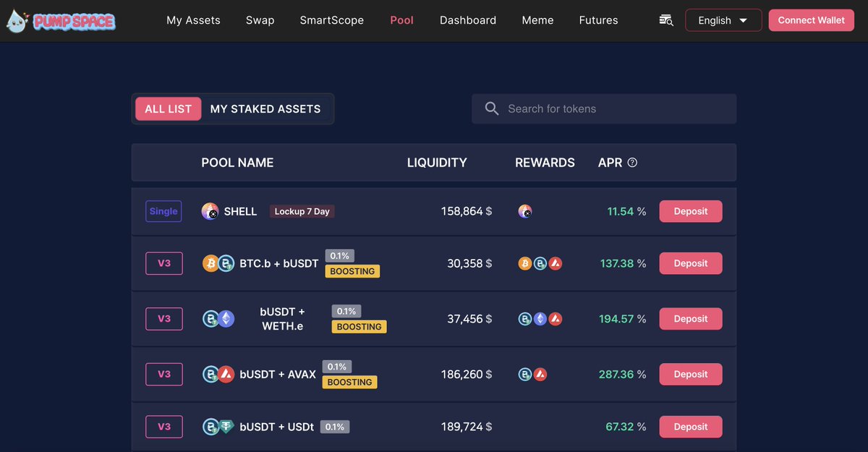This screenshot has width=868, height=452.
Task: Click the 189,724 $ liquidity value
Action: coord(467,427)
